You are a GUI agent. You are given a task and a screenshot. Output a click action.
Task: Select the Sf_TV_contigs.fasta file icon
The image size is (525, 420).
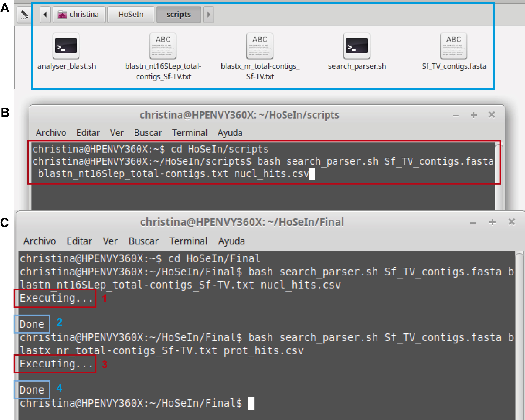pos(454,46)
